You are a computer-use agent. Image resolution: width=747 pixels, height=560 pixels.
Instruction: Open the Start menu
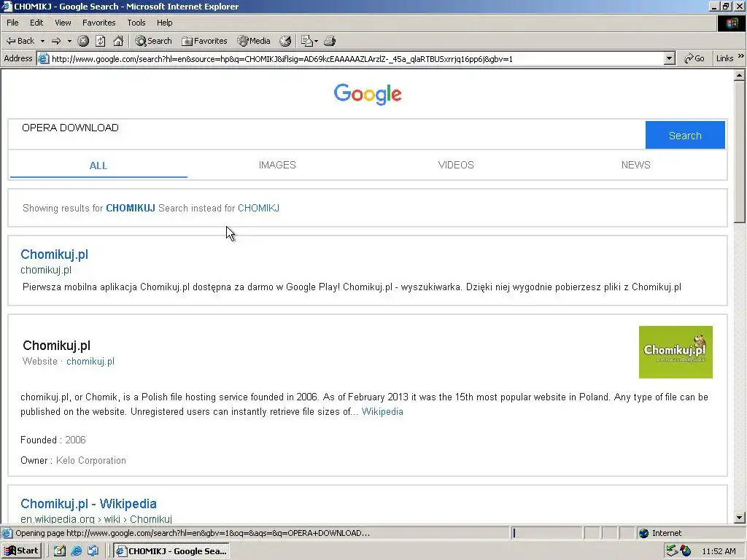[x=21, y=551]
